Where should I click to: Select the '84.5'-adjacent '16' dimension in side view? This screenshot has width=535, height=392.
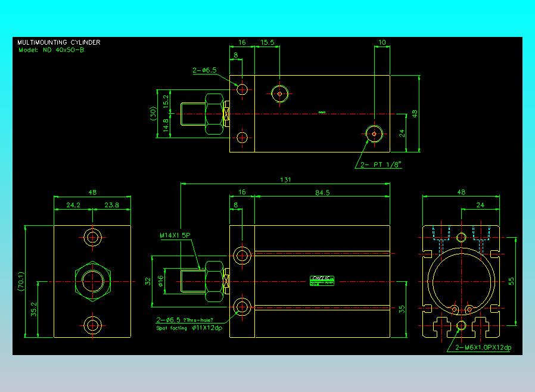click(x=242, y=192)
